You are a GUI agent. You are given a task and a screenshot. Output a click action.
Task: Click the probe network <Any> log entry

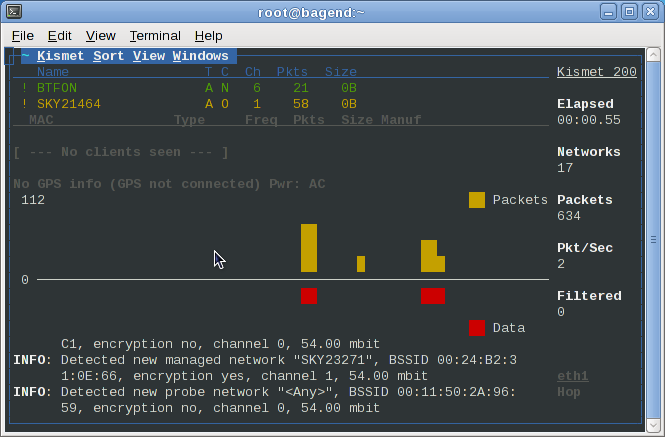coord(265,400)
